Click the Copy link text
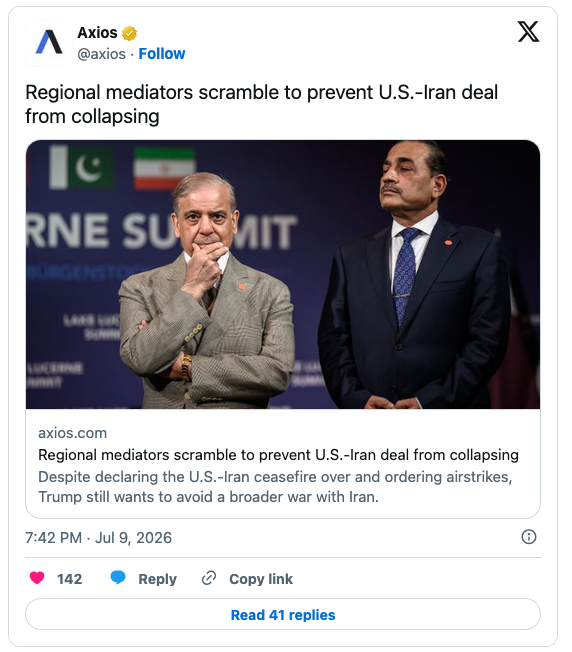This screenshot has width=572, height=652. pos(261,579)
